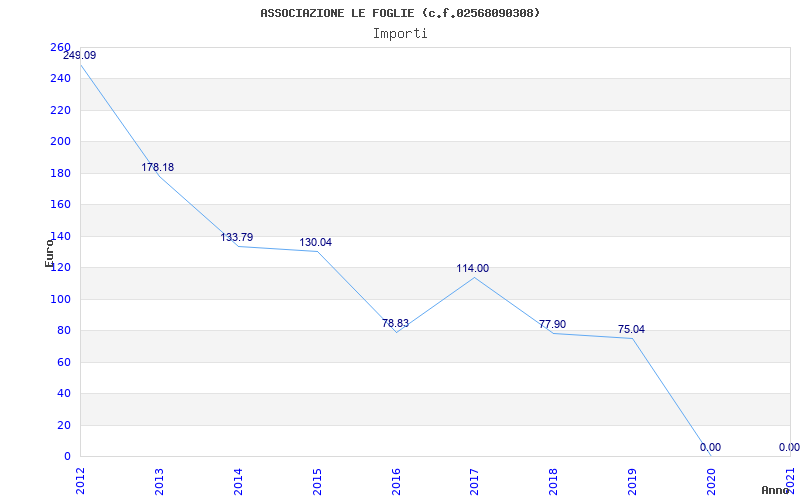800x500 pixels.
Task: Click the 2018 x-axis label
Action: [x=554, y=480]
